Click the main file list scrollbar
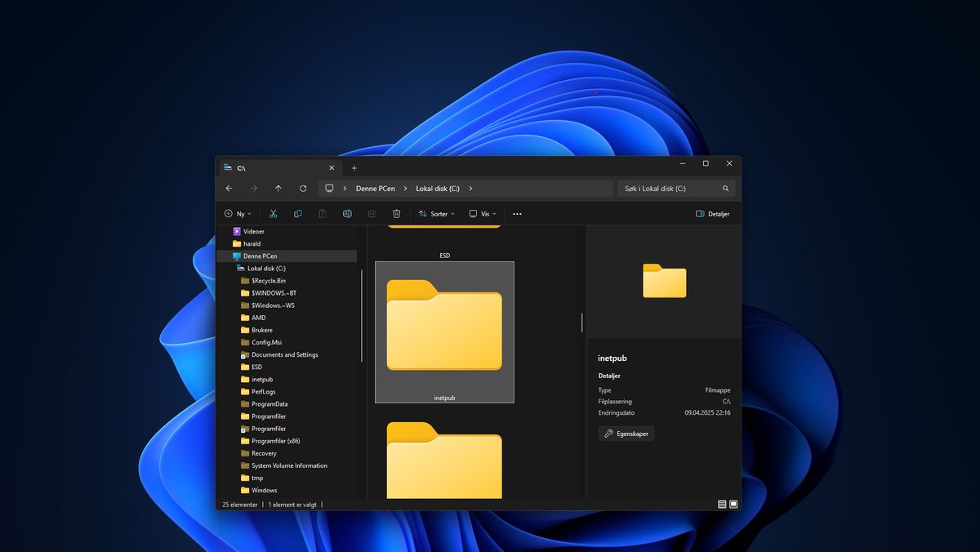This screenshot has height=552, width=980. [582, 323]
